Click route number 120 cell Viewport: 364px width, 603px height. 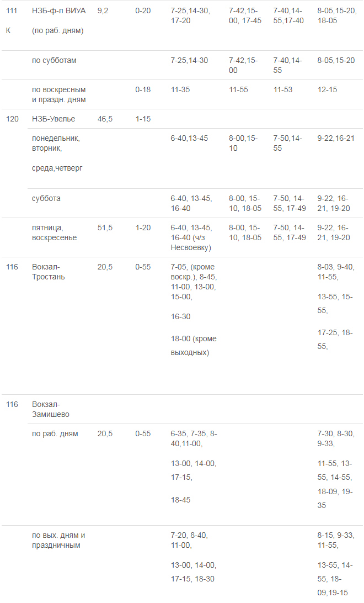pos(12,119)
